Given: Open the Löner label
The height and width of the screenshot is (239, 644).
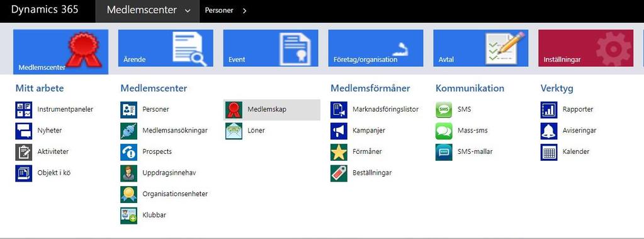Looking at the screenshot, I should [x=256, y=131].
